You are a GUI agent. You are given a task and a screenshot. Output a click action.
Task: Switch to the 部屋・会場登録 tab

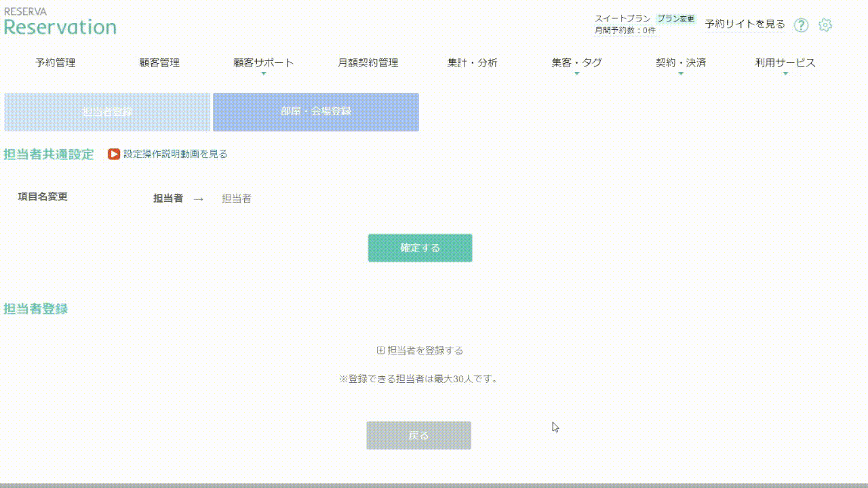tap(316, 112)
